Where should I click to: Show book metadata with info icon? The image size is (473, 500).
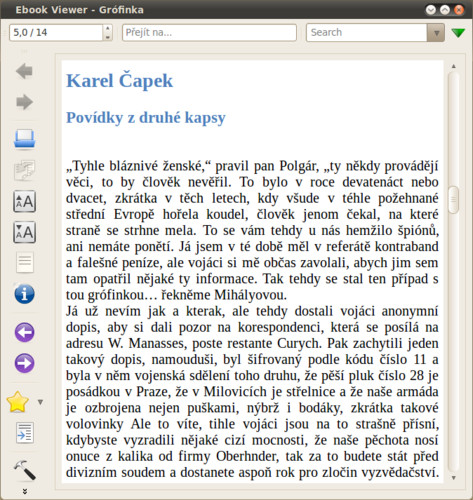pos(24,294)
